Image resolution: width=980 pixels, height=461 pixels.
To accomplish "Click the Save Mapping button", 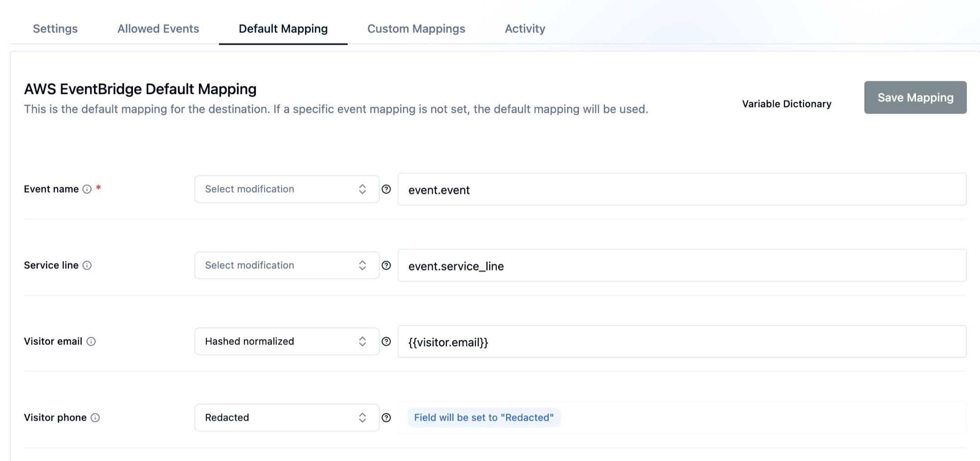I will [915, 97].
